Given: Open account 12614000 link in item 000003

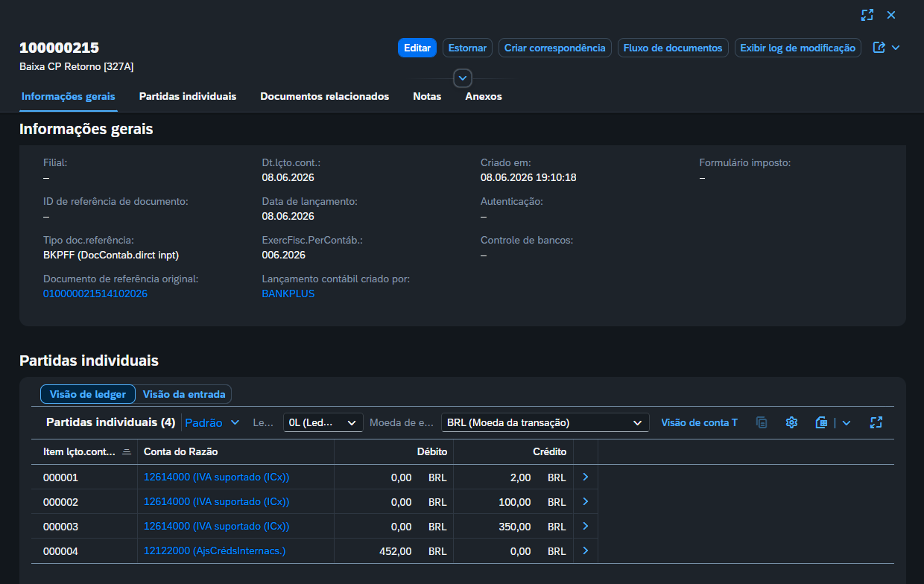Looking at the screenshot, I should pos(216,527).
